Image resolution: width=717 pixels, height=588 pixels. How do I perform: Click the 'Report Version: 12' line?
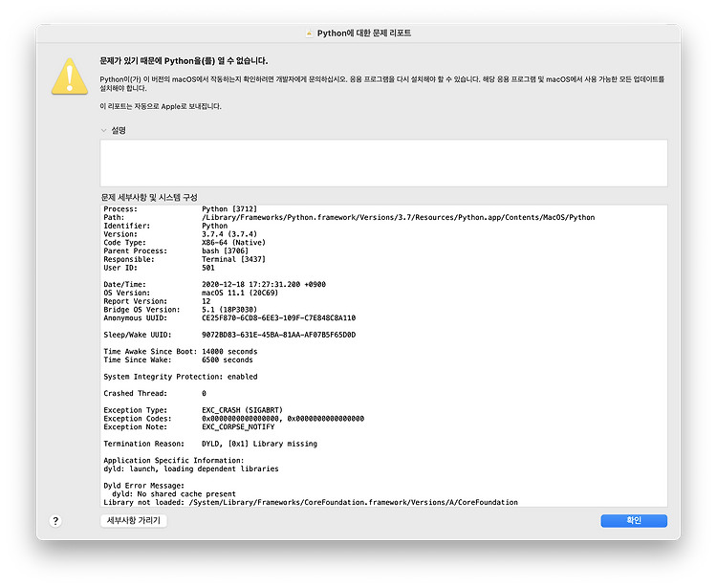157,301
